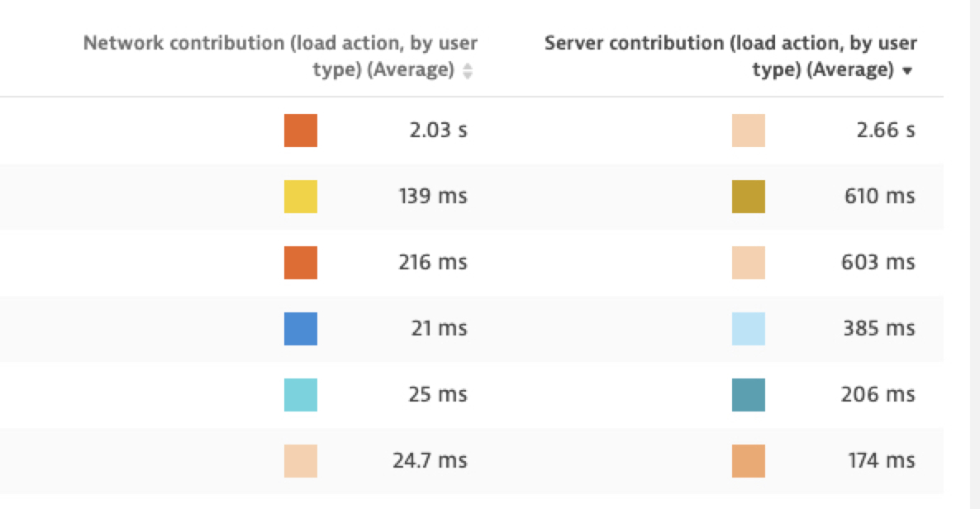Viewport: 980px width, 509px height.
Task: Click the Server contribution column header text
Action: tap(730, 56)
